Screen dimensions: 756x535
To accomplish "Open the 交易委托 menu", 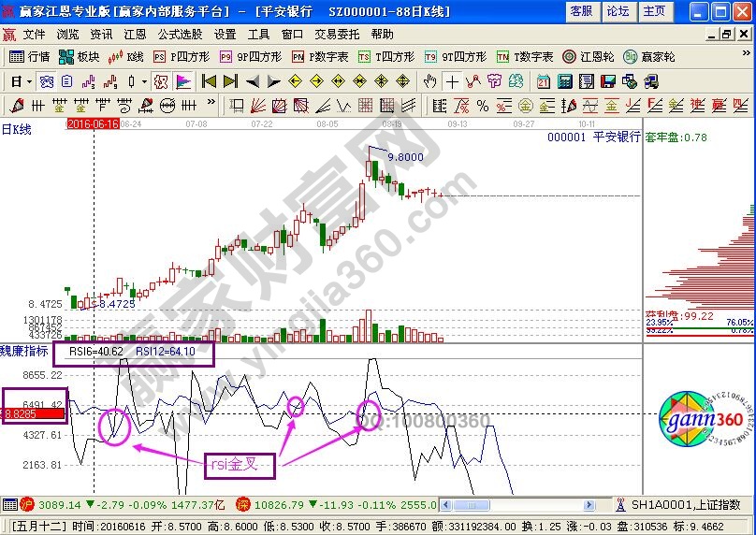I will (x=336, y=34).
